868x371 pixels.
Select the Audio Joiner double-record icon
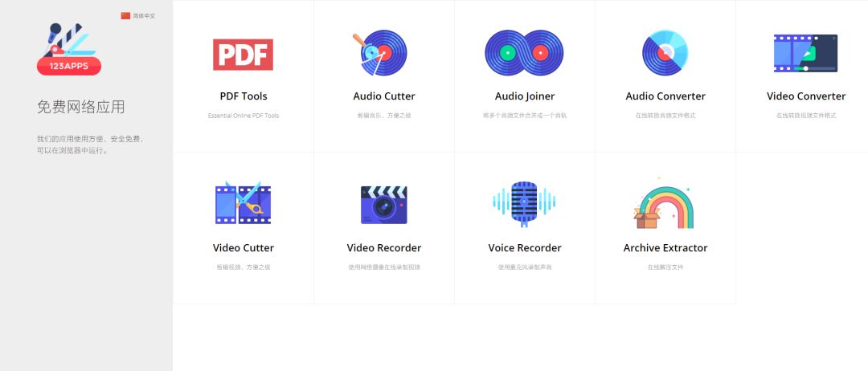(x=524, y=53)
